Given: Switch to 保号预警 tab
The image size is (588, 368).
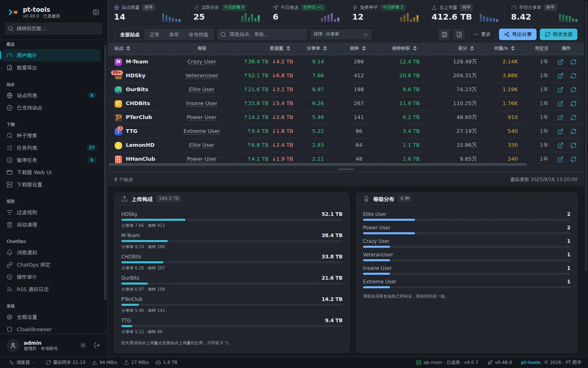Looking at the screenshot, I should pos(198,34).
